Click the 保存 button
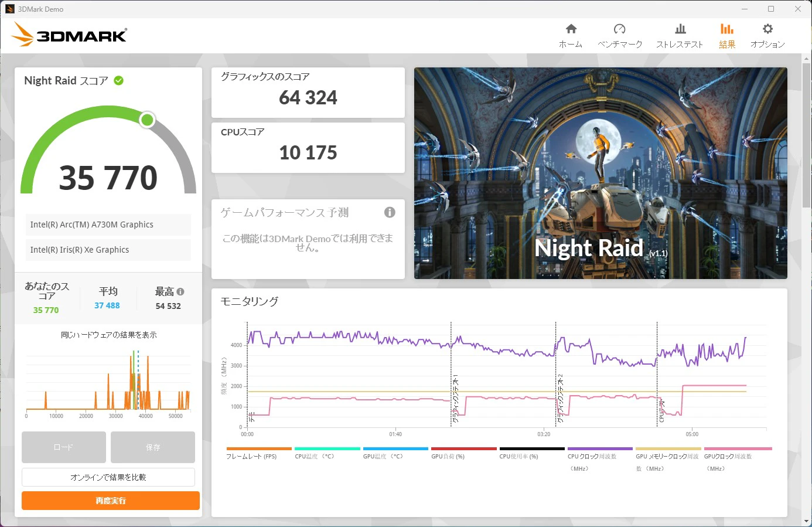This screenshot has height=527, width=812. click(x=153, y=447)
